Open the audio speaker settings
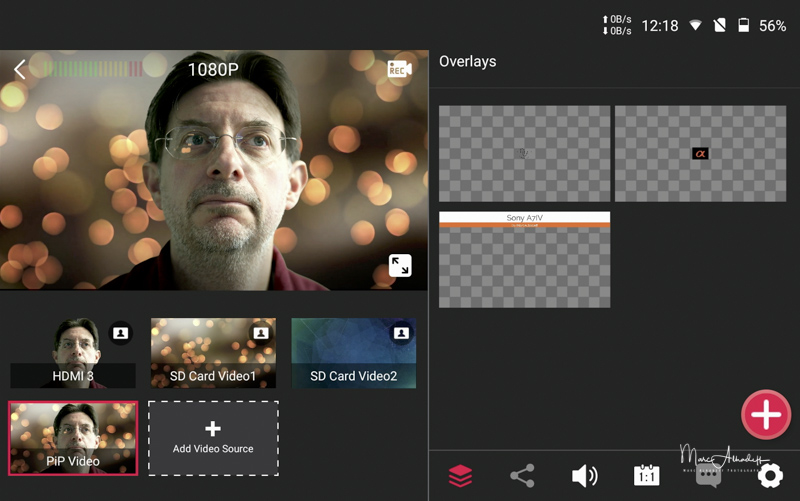This screenshot has height=501, width=800. pos(585,476)
